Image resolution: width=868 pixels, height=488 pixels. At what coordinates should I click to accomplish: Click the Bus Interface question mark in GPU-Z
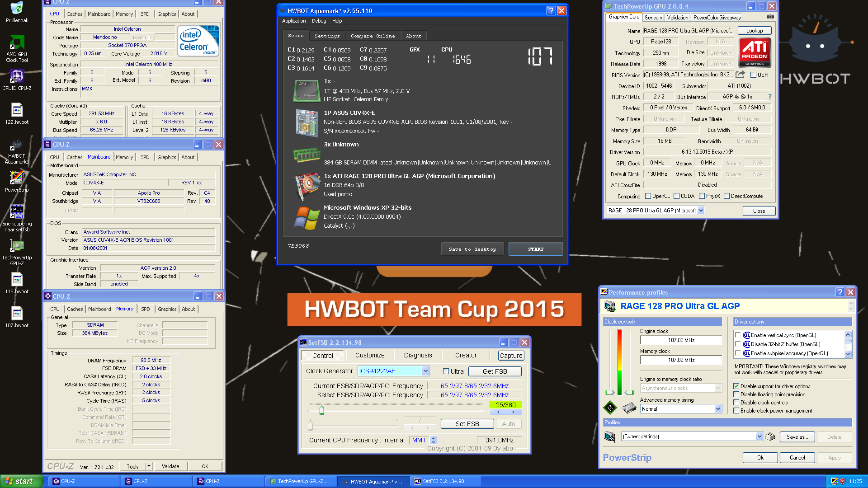tap(769, 97)
